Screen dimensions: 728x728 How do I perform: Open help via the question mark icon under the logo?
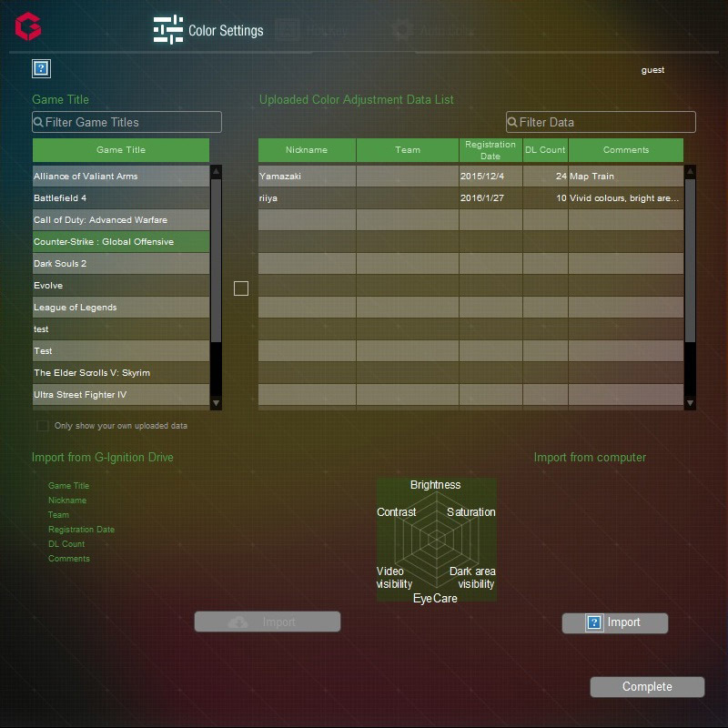(41, 69)
